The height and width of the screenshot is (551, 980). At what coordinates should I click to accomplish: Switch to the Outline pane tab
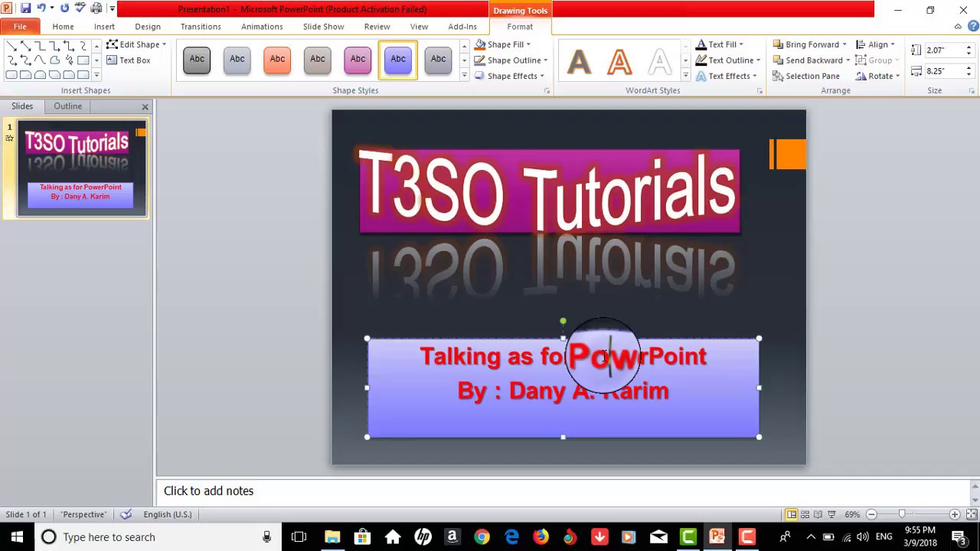(67, 106)
